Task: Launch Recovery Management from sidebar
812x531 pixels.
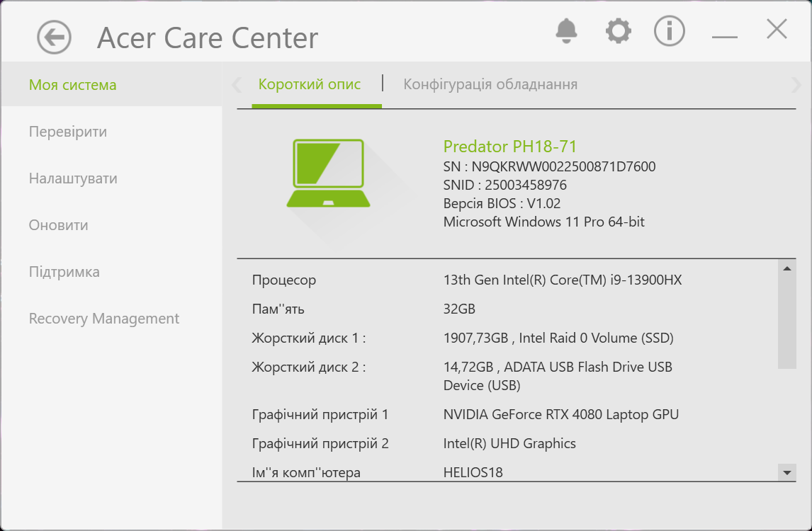Action: coord(104,319)
